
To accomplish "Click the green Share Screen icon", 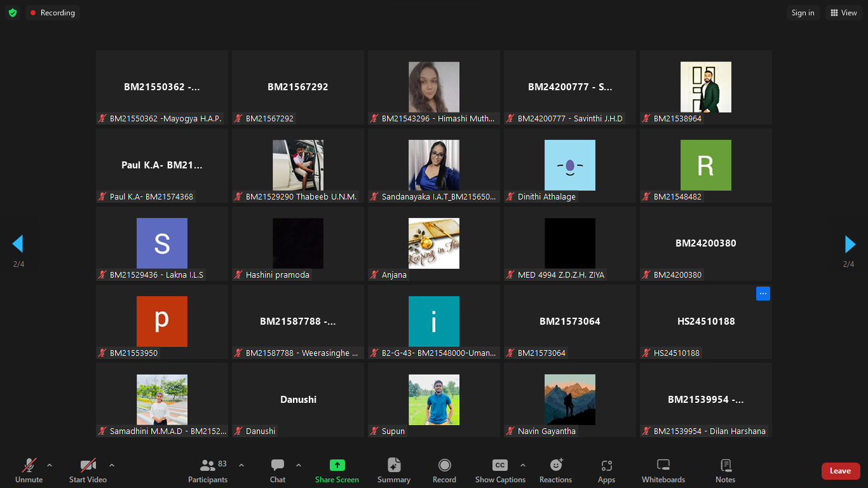I will click(x=337, y=465).
